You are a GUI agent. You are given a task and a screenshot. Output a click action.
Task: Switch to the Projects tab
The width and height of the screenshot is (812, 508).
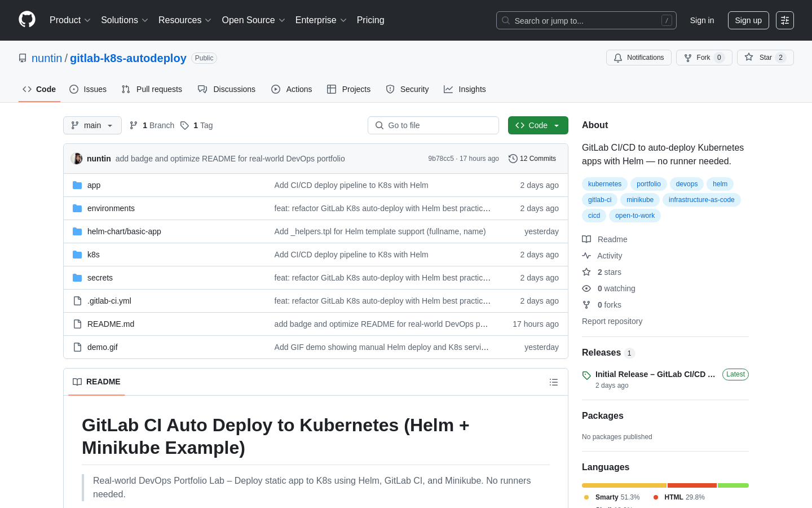click(349, 89)
